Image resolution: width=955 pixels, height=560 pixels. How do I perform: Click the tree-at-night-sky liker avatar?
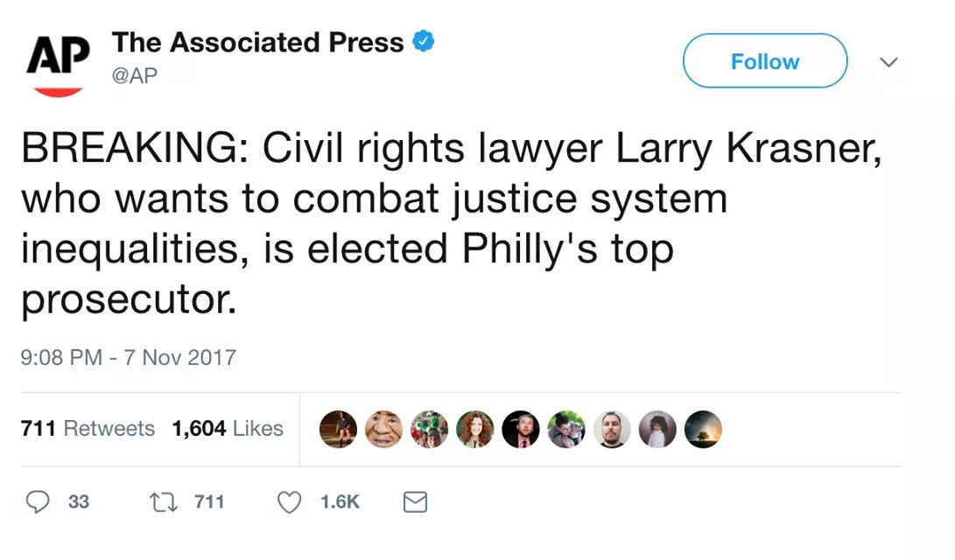(703, 429)
